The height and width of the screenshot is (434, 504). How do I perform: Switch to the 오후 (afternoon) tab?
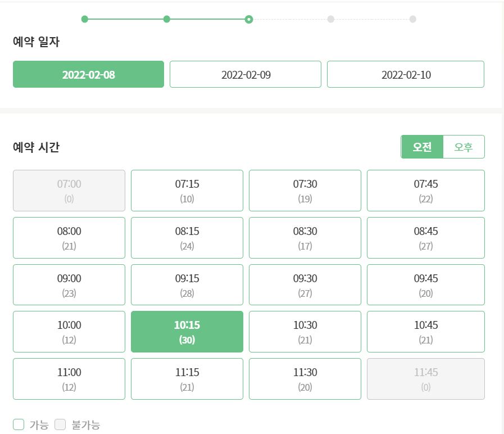pyautogui.click(x=464, y=147)
